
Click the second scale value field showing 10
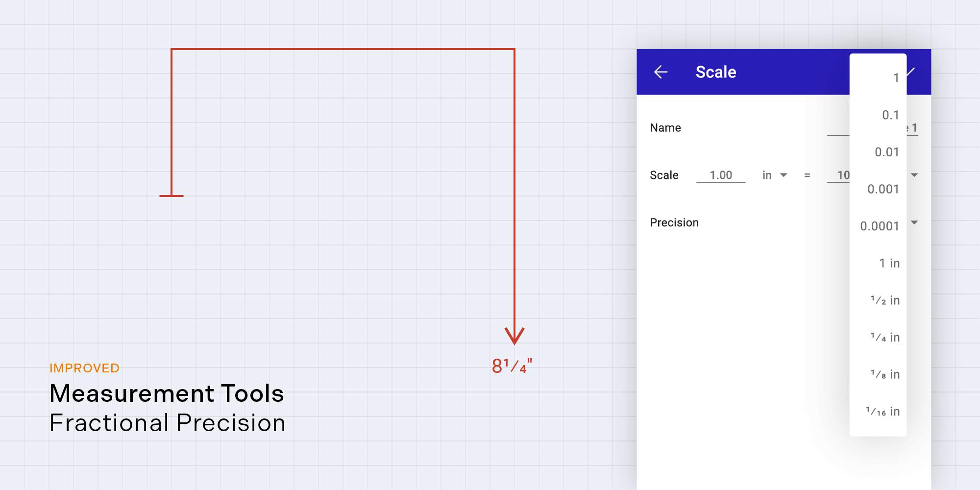(839, 175)
